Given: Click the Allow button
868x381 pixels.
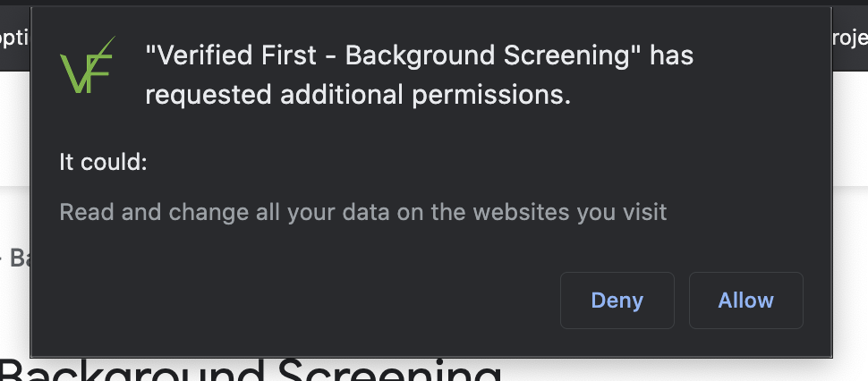Looking at the screenshot, I should 745,301.
